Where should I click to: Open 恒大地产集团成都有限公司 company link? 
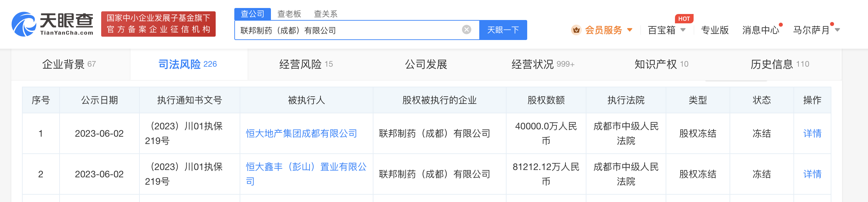[301, 134]
